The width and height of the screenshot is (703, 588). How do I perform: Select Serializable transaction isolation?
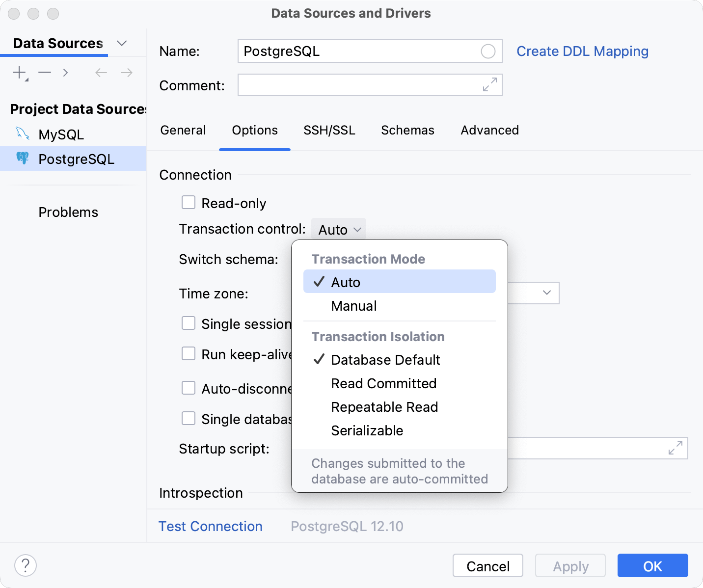point(367,430)
